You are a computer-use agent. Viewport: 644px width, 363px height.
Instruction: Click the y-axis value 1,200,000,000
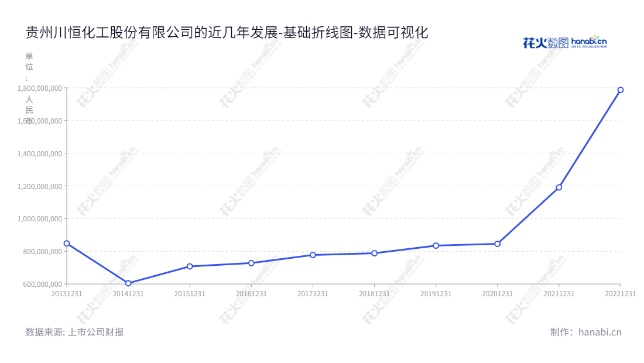click(x=40, y=186)
